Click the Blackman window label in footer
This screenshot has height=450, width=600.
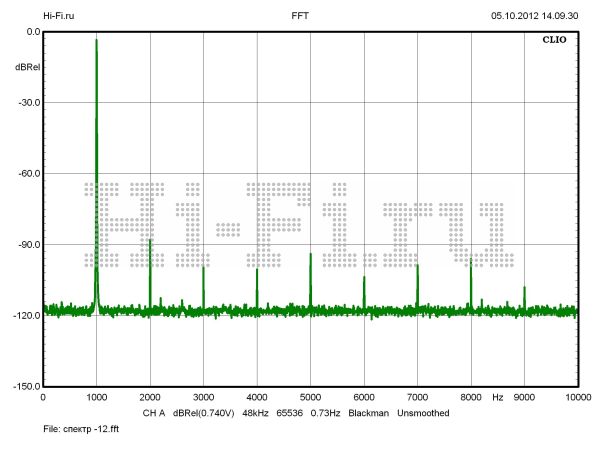[369, 412]
